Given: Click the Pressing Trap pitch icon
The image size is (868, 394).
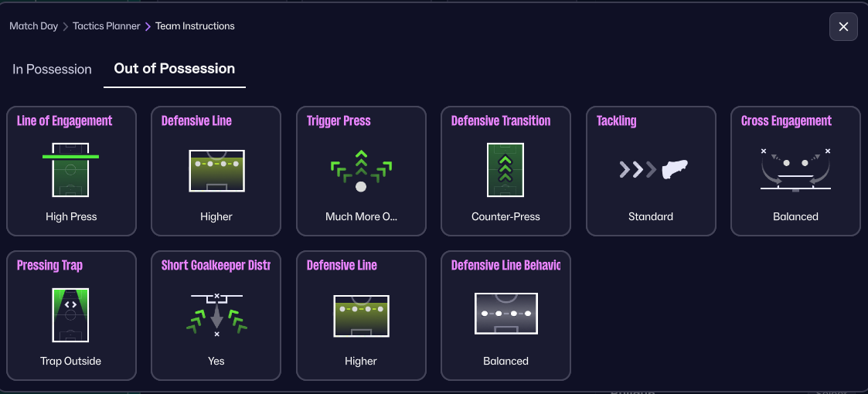Looking at the screenshot, I should point(70,314).
